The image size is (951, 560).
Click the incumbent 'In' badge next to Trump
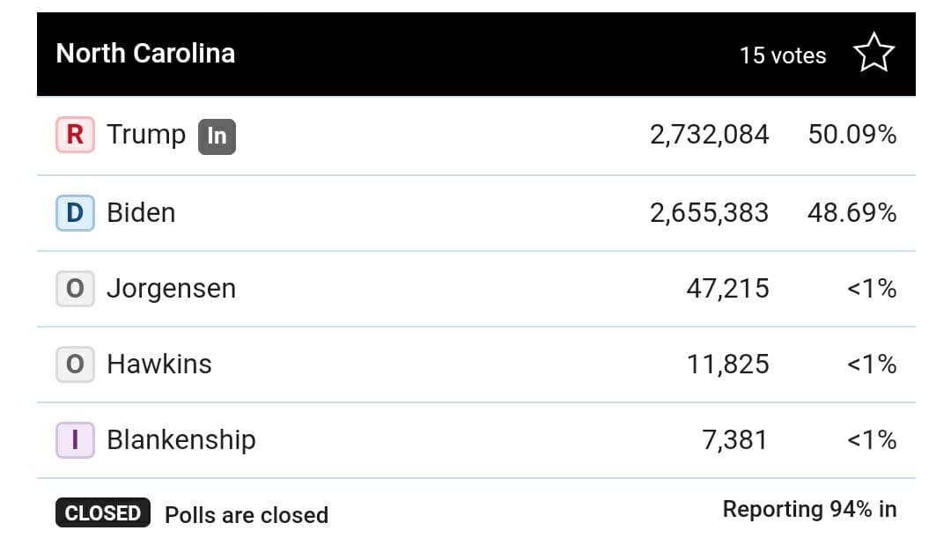click(217, 136)
